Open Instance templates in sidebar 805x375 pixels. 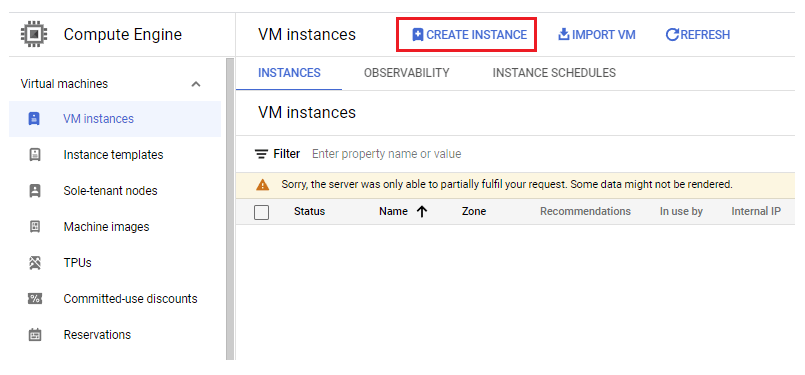(115, 155)
